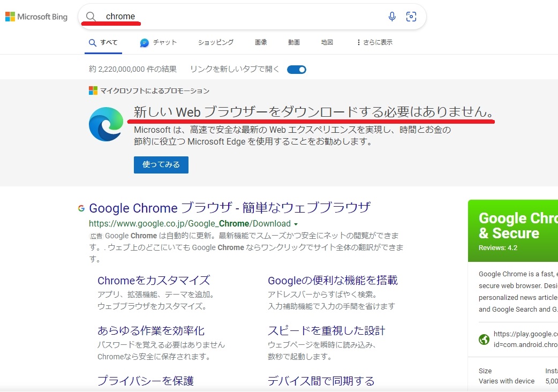This screenshot has width=558, height=392.
Task: Open the ショッピング tab
Action: [x=216, y=42]
